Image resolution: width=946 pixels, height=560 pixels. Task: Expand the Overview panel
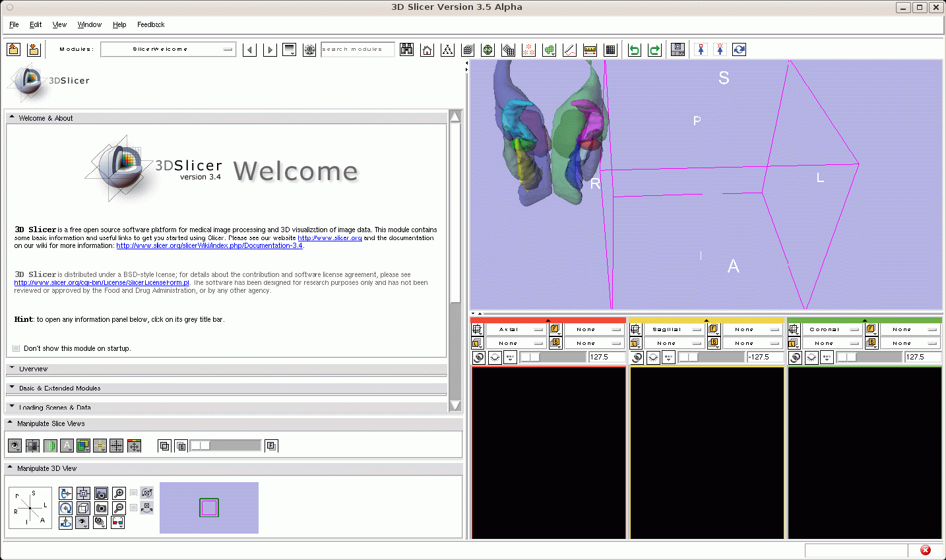(227, 369)
